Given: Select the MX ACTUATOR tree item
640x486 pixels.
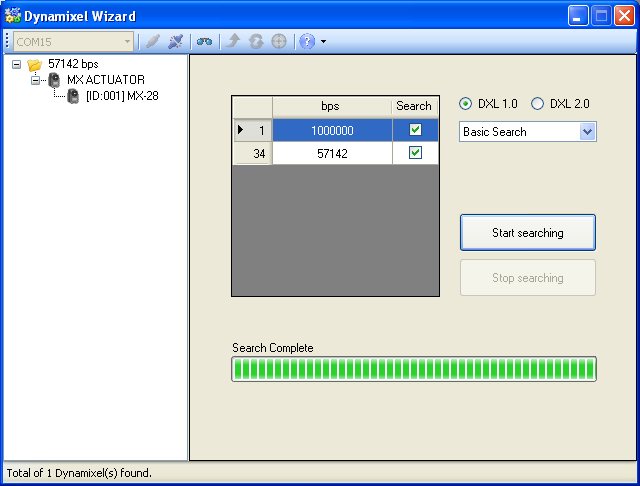Looking at the screenshot, I should point(105,80).
